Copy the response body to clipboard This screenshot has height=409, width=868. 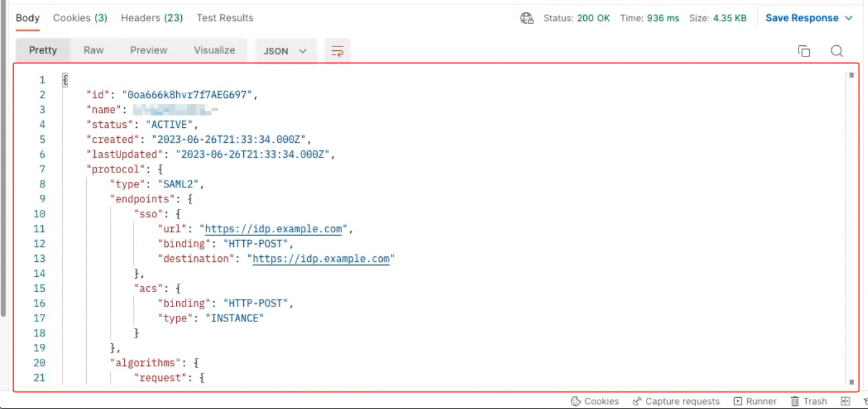pyautogui.click(x=804, y=51)
